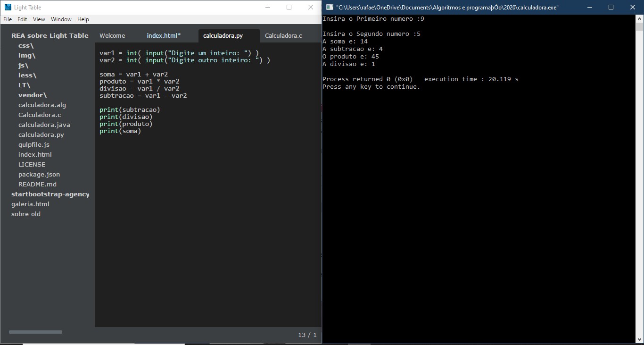Collapse the REA sobre Light Table folder
This screenshot has width=644, height=345.
pyautogui.click(x=50, y=35)
